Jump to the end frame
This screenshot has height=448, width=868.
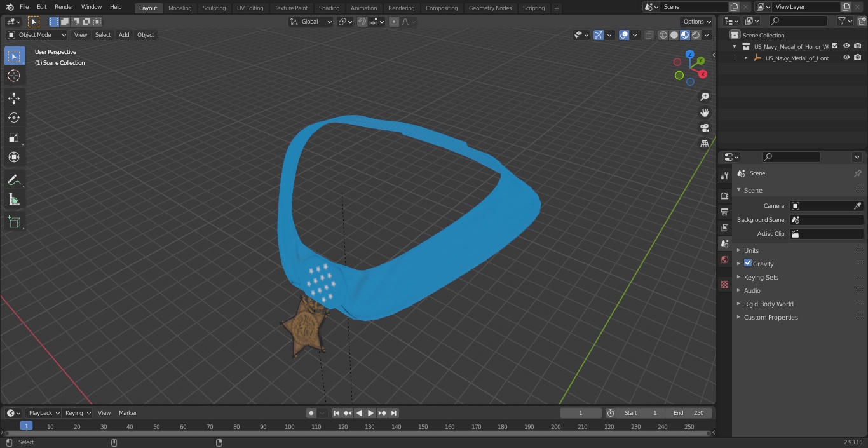click(393, 413)
